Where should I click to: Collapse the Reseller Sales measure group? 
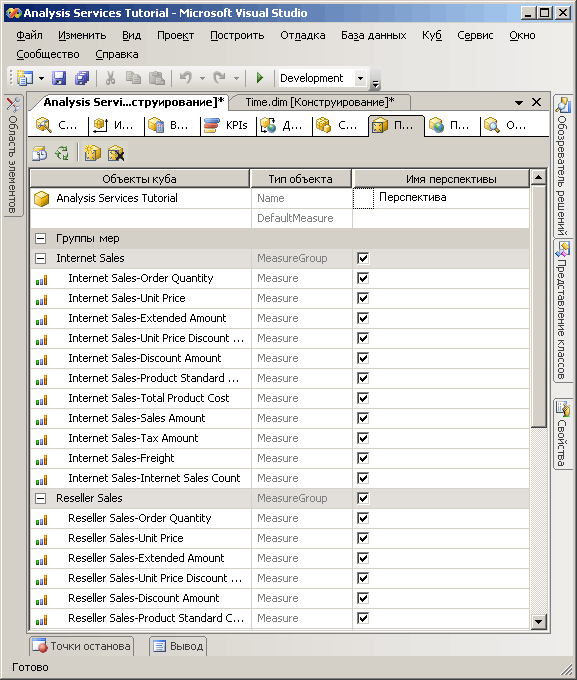click(40, 498)
